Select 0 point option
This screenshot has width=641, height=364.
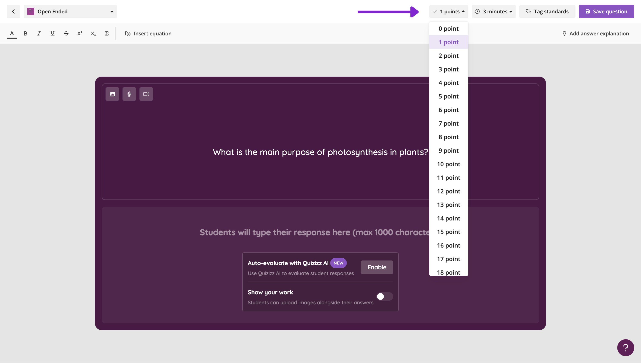tap(448, 28)
